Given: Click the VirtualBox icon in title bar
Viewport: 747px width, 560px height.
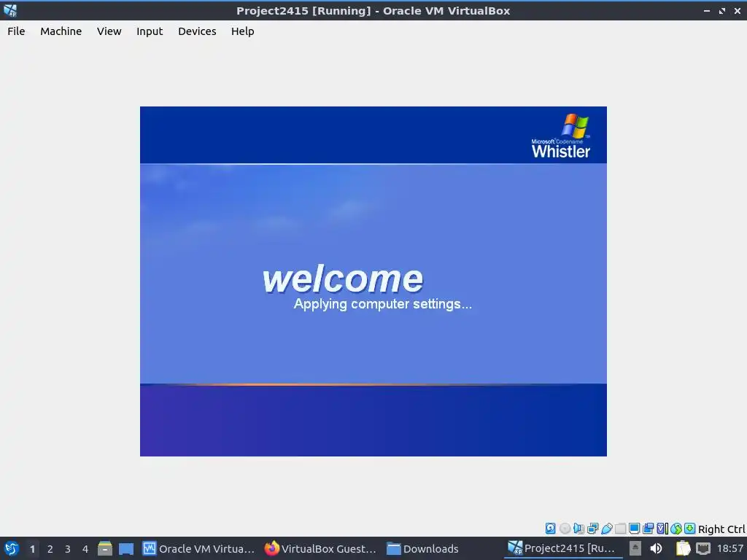Looking at the screenshot, I should 10,10.
